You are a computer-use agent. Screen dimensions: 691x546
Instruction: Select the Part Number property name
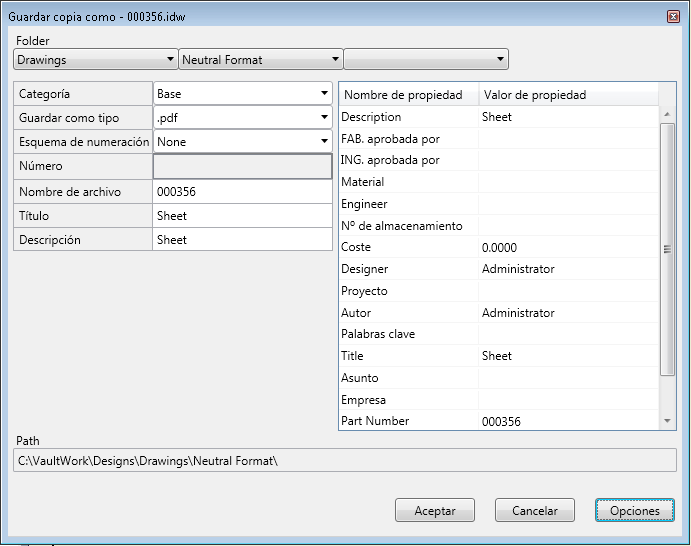click(x=375, y=421)
